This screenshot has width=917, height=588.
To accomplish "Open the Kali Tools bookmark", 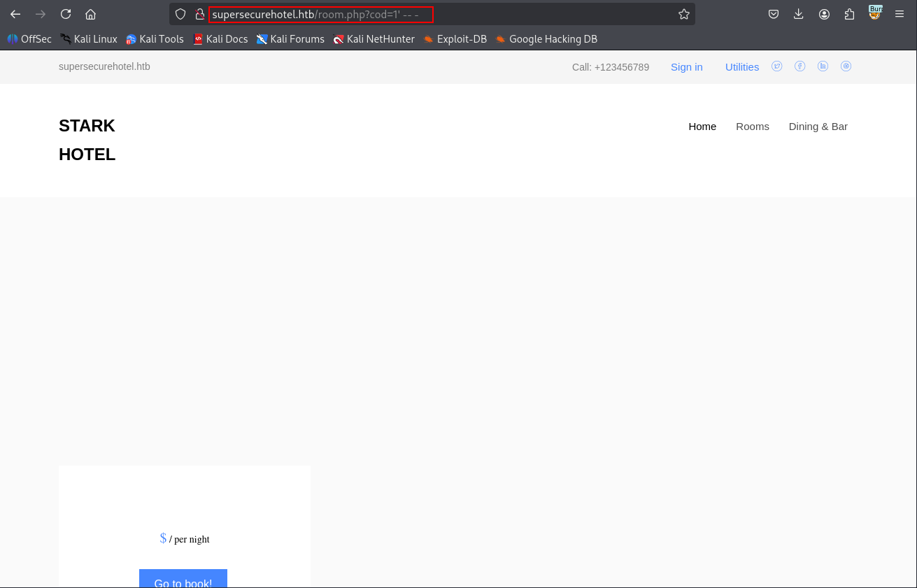I will click(155, 39).
